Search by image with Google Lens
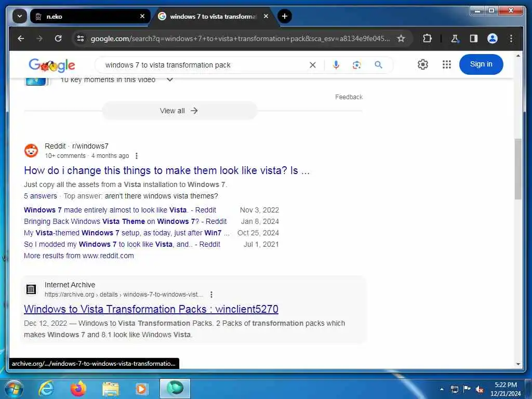Viewport: 532px width, 399px height. [x=356, y=65]
